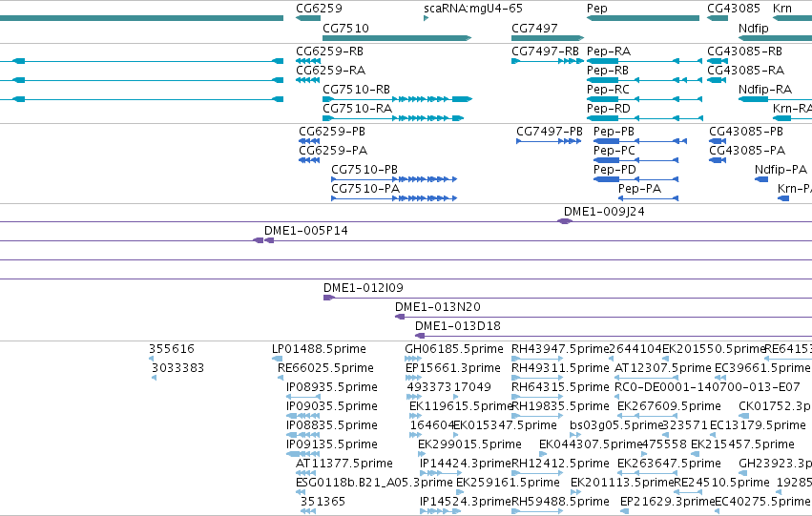Image resolution: width=812 pixels, height=516 pixels.
Task: Click transcript CG7510-RA
Action: click(x=393, y=118)
